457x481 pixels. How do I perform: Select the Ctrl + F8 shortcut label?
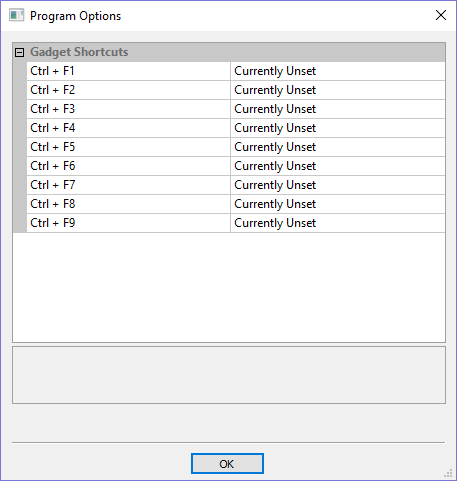53,204
